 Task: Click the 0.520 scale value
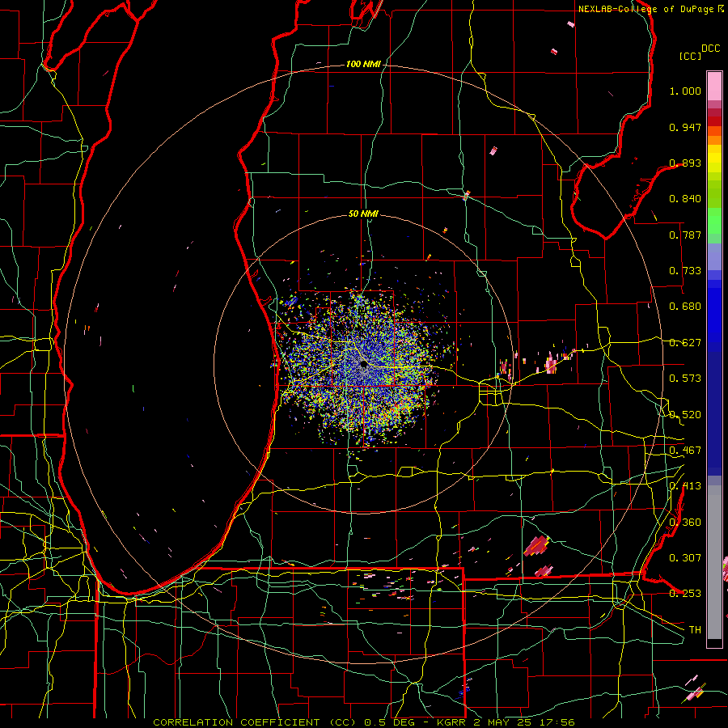(x=685, y=415)
